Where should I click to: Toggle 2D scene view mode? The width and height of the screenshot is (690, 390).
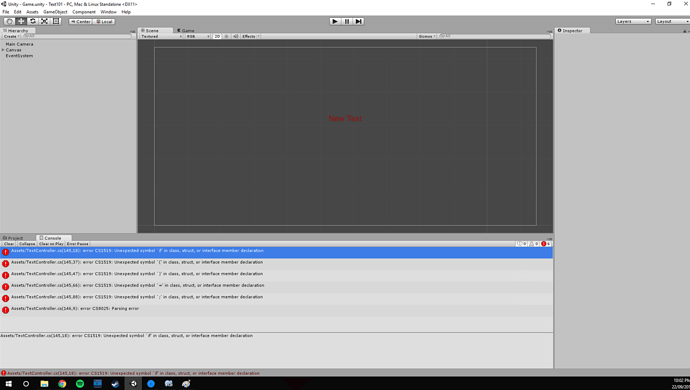point(217,37)
